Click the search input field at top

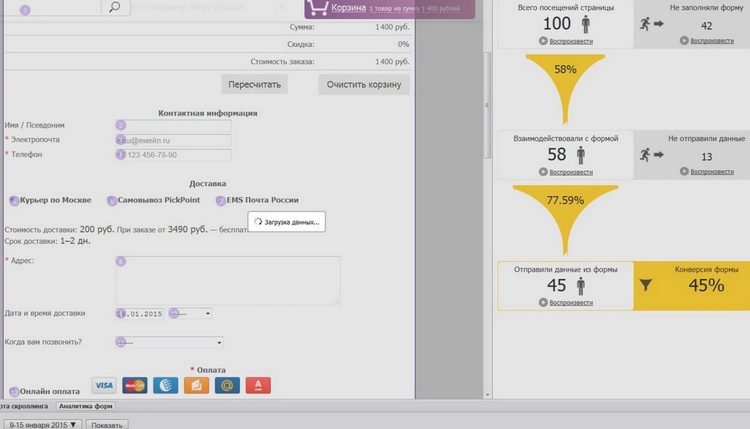pos(50,7)
